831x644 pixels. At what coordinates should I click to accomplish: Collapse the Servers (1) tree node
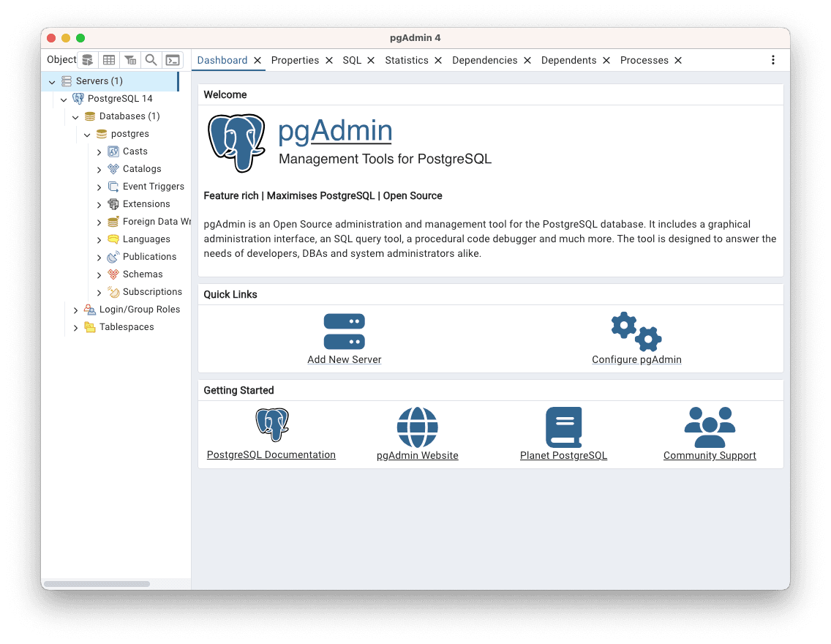tap(52, 82)
